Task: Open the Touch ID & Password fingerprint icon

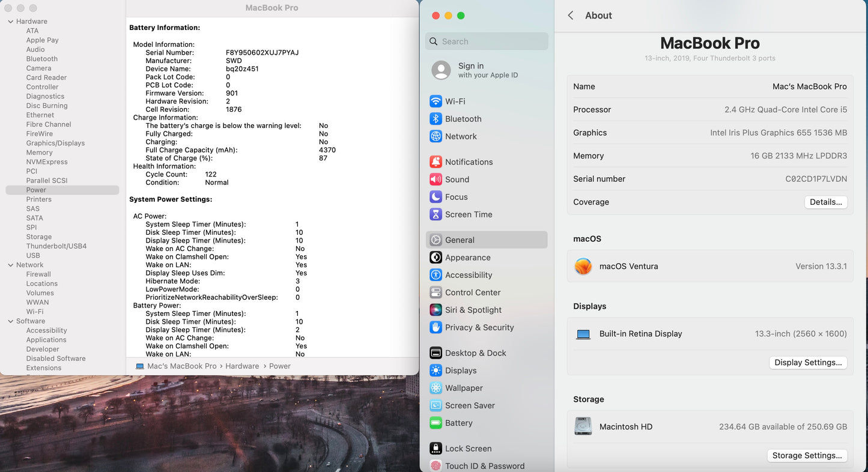Action: coord(436,465)
